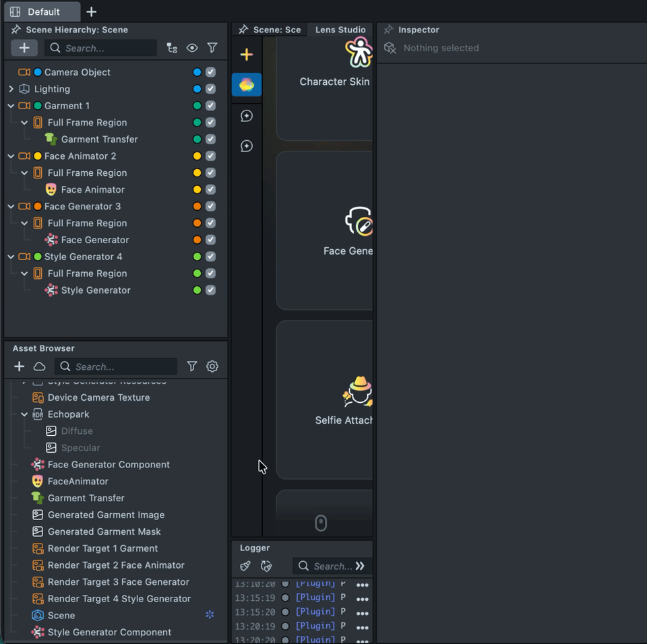Expand the Lighting tree item
The image size is (647, 644).
(11, 89)
